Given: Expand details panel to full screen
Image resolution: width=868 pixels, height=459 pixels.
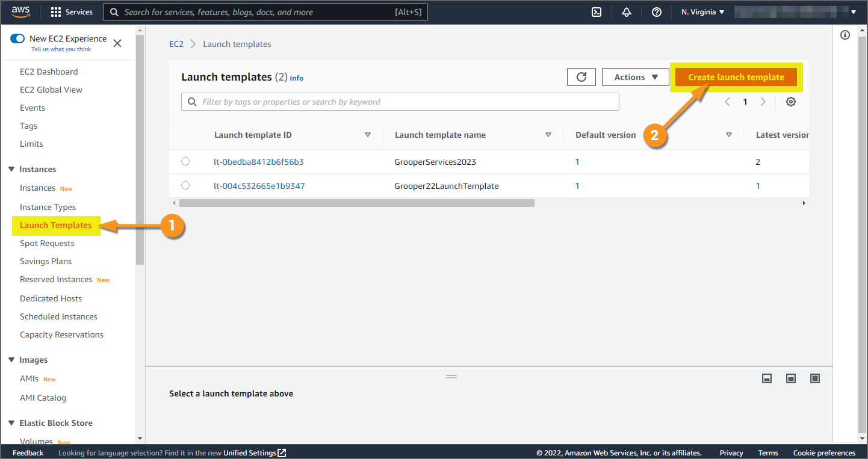Looking at the screenshot, I should point(815,378).
